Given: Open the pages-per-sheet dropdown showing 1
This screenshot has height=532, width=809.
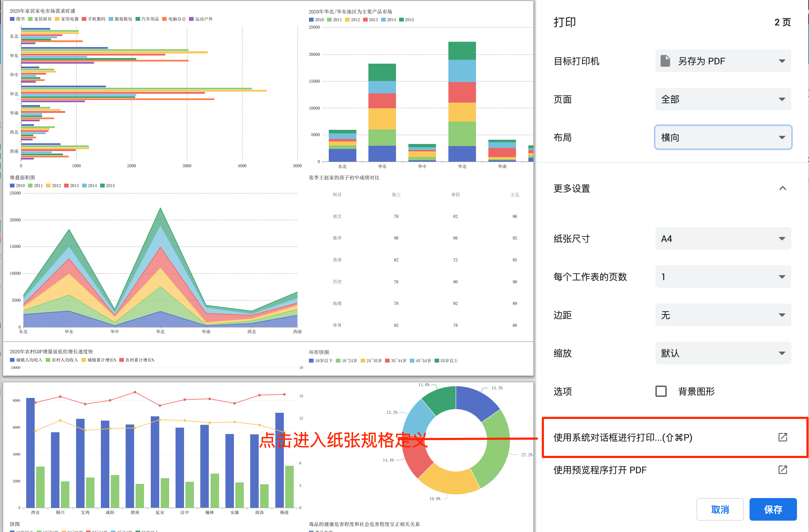Looking at the screenshot, I should coord(723,277).
